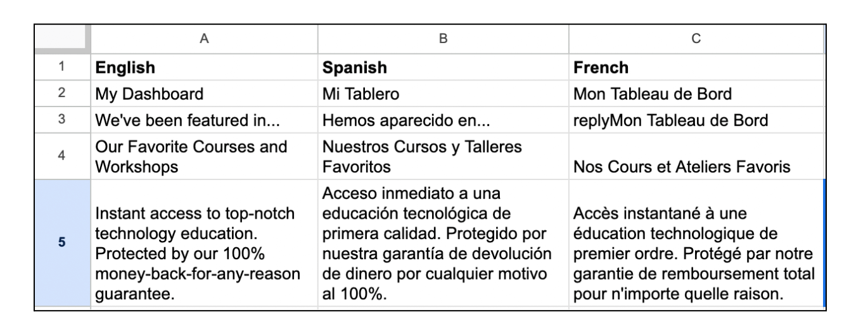Select the Mi Tablero cell

[x=443, y=94]
